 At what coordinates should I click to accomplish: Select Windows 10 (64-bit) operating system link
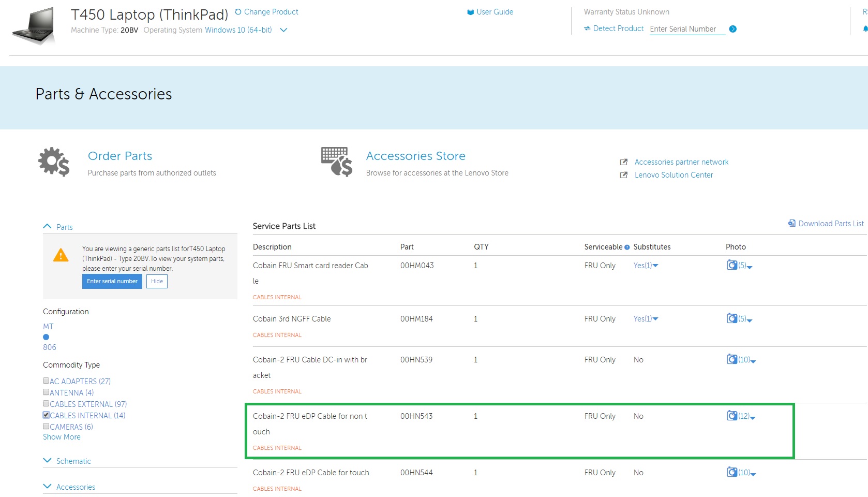coord(238,30)
